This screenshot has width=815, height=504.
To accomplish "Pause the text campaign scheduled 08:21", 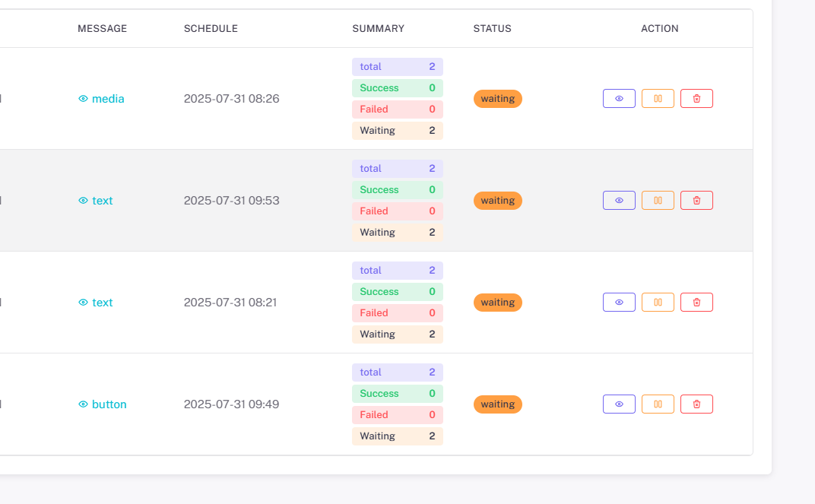I will coord(658,303).
